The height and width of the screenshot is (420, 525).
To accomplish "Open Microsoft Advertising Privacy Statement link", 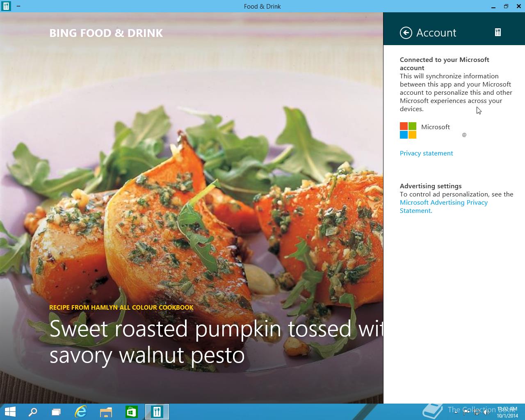I will tap(444, 206).
